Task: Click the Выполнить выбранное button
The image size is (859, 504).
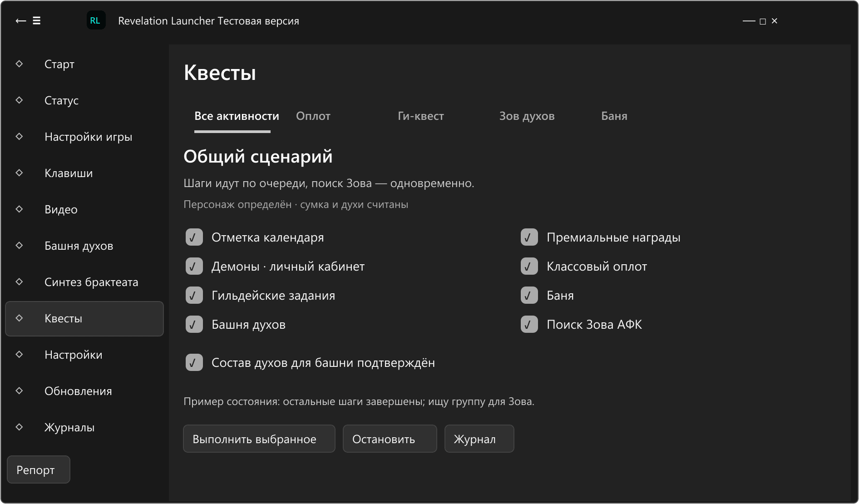Action: tap(259, 439)
